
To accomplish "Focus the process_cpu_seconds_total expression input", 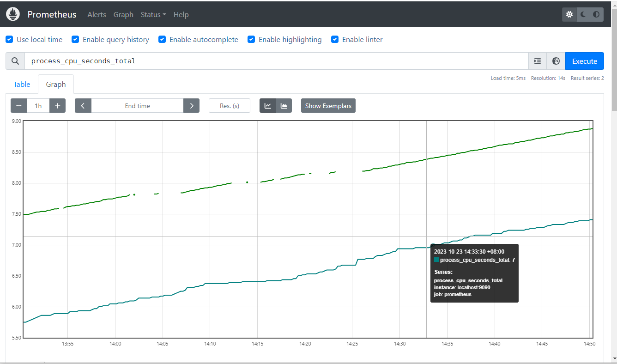I will coord(277,61).
